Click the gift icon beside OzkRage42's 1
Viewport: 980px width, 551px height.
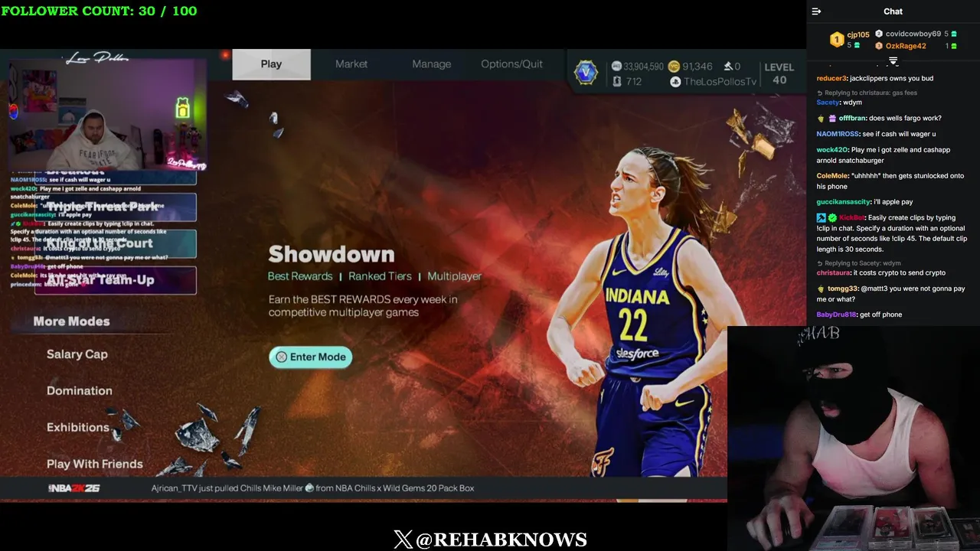(x=953, y=46)
